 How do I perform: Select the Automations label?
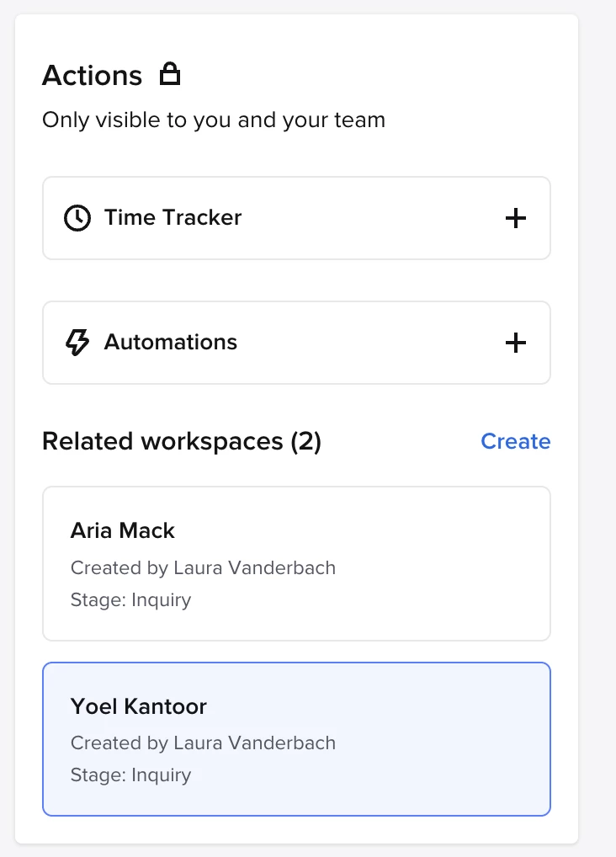pyautogui.click(x=171, y=342)
